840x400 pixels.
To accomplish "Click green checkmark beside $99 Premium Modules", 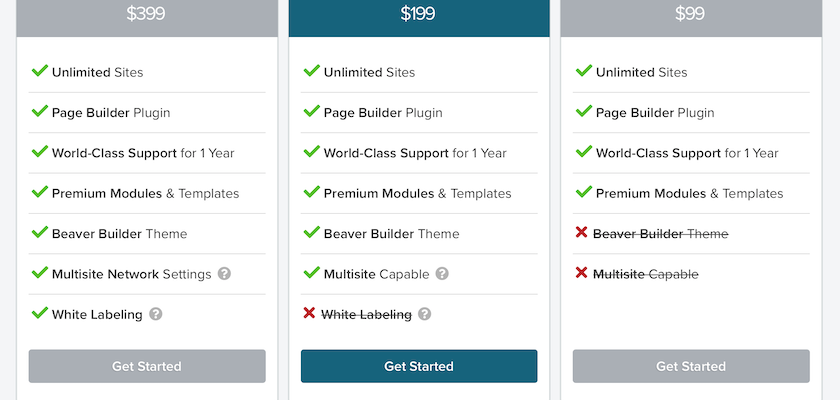I will (x=583, y=192).
